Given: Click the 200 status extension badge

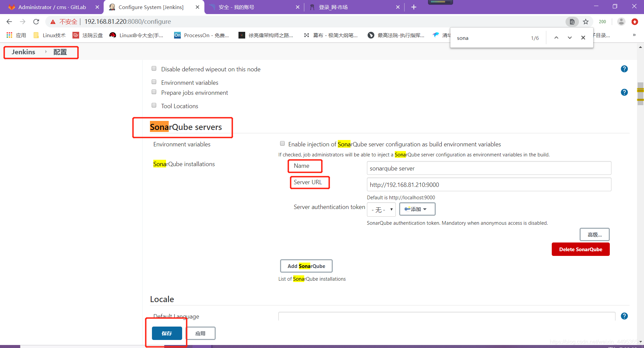Looking at the screenshot, I should 602,22.
